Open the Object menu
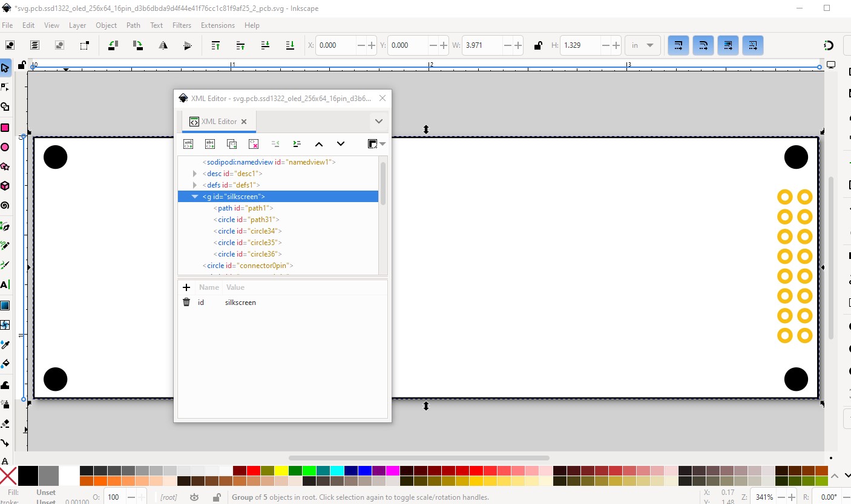Image resolution: width=851 pixels, height=504 pixels. (x=106, y=25)
